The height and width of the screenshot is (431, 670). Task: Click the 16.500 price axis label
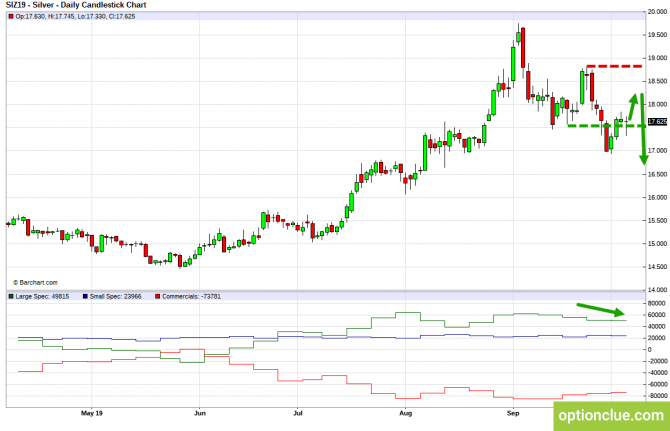(657, 174)
